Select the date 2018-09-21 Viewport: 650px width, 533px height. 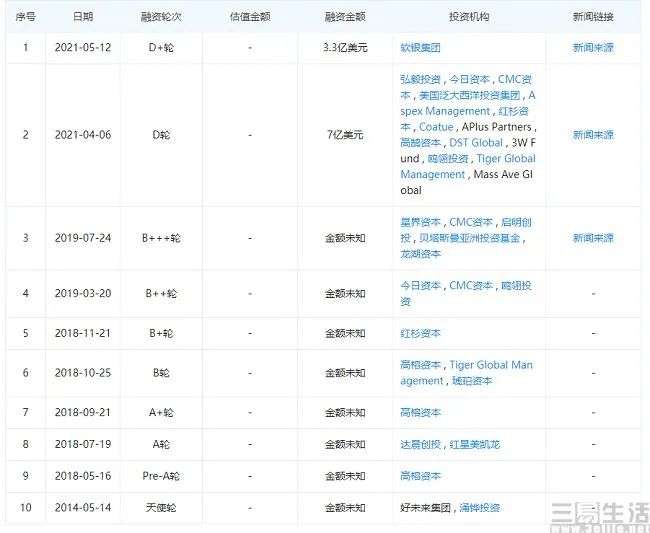coord(83,412)
